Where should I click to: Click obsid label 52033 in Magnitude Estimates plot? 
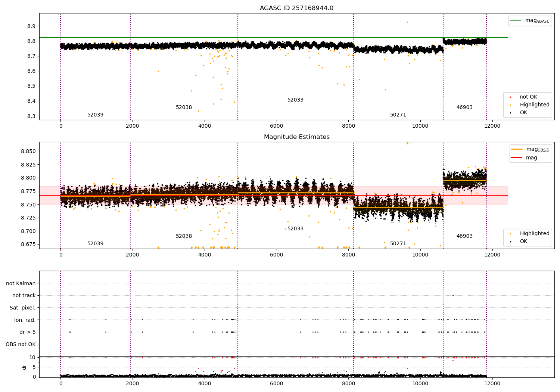pyautogui.click(x=295, y=229)
